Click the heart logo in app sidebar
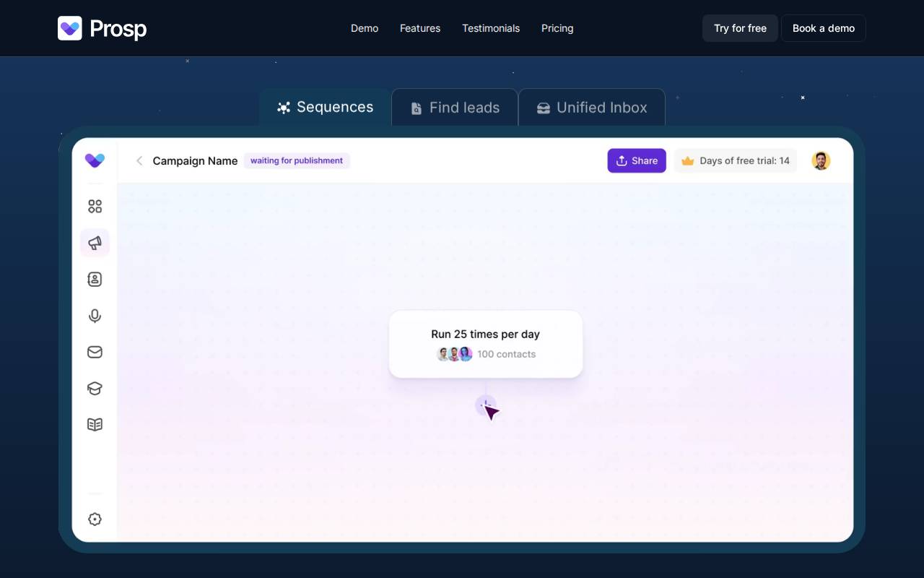The width and height of the screenshot is (924, 578). (x=95, y=160)
